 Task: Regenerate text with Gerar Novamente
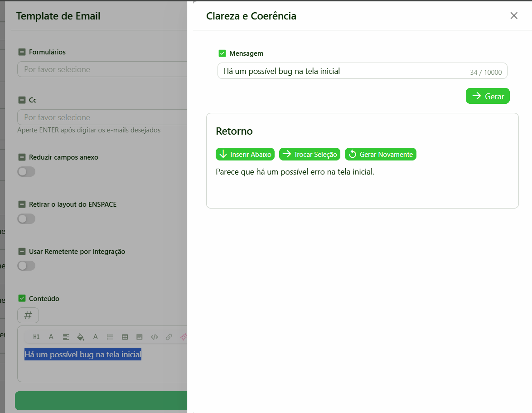pos(381,154)
